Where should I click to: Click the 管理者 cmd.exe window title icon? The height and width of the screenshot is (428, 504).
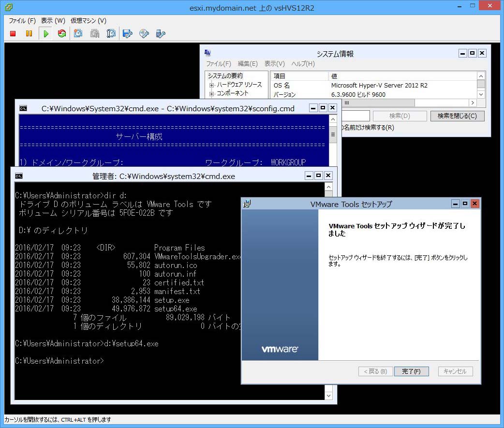point(19,176)
